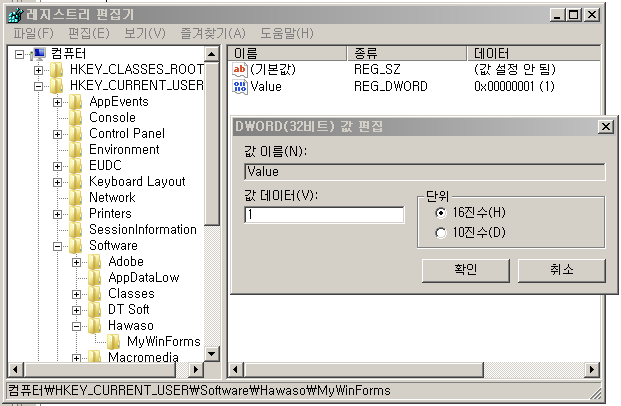The height and width of the screenshot is (406, 621).
Task: Sort by the 데이터 column header
Action: [x=533, y=53]
